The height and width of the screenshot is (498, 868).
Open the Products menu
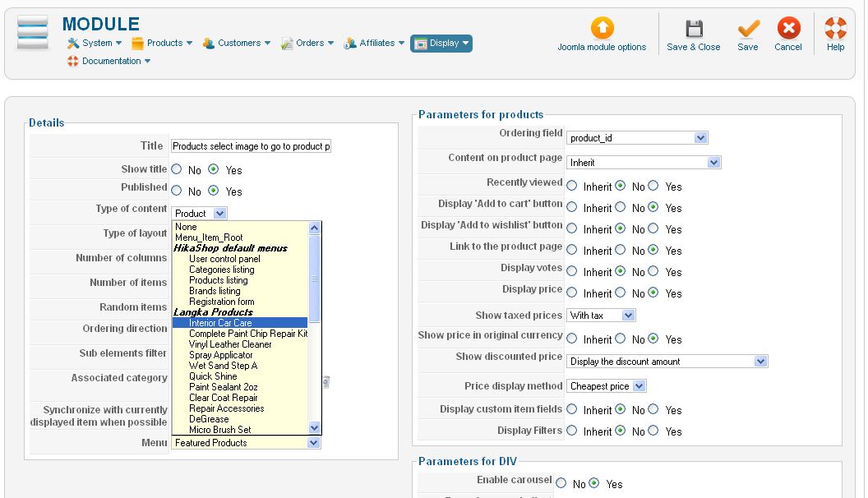pos(162,43)
